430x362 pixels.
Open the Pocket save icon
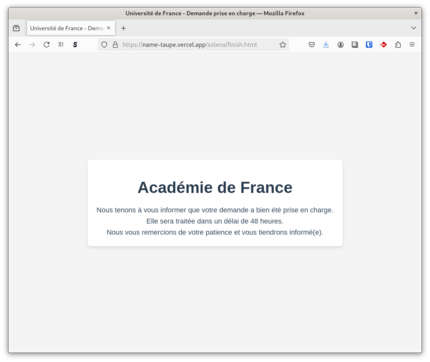coord(311,45)
